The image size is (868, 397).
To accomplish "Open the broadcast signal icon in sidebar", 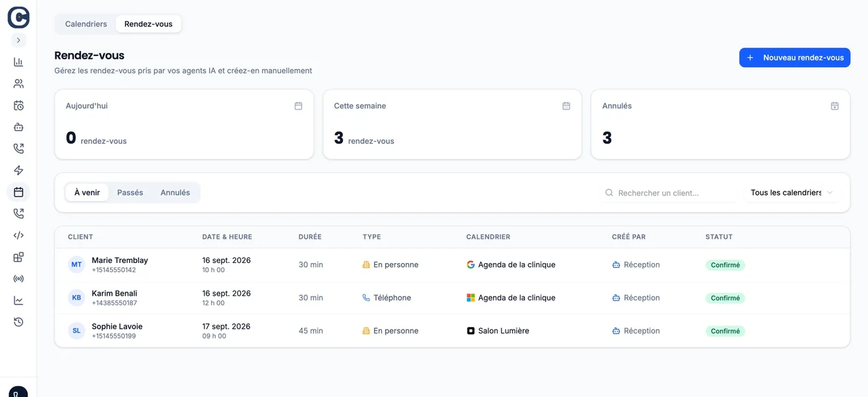I will (19, 279).
